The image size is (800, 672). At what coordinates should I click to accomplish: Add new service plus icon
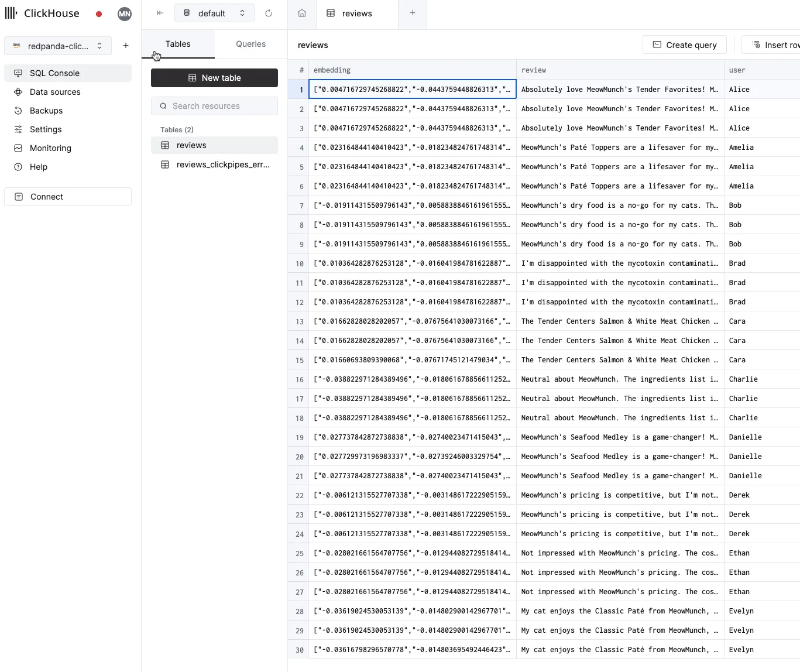click(126, 45)
